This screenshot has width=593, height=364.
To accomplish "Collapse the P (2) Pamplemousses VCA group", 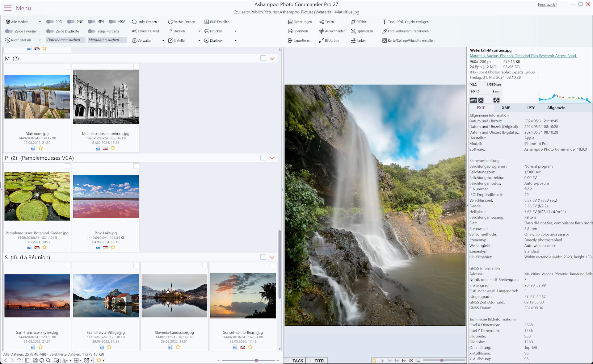I will click(x=272, y=158).
